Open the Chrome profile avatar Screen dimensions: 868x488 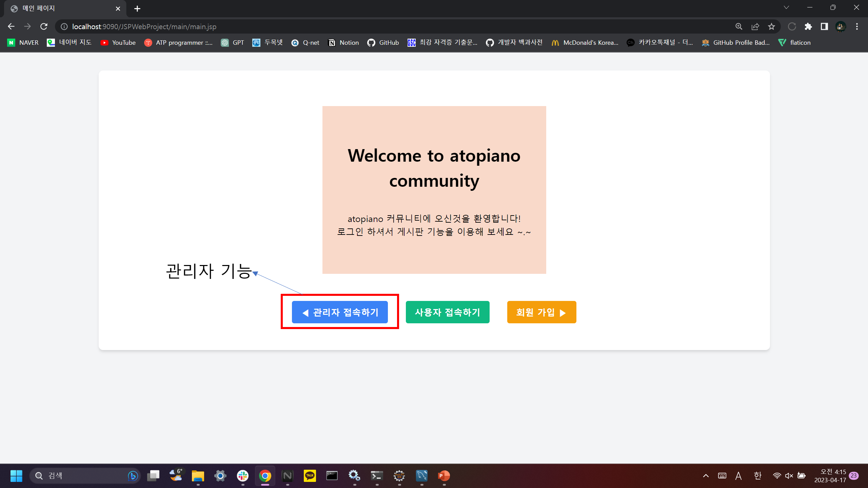point(841,26)
